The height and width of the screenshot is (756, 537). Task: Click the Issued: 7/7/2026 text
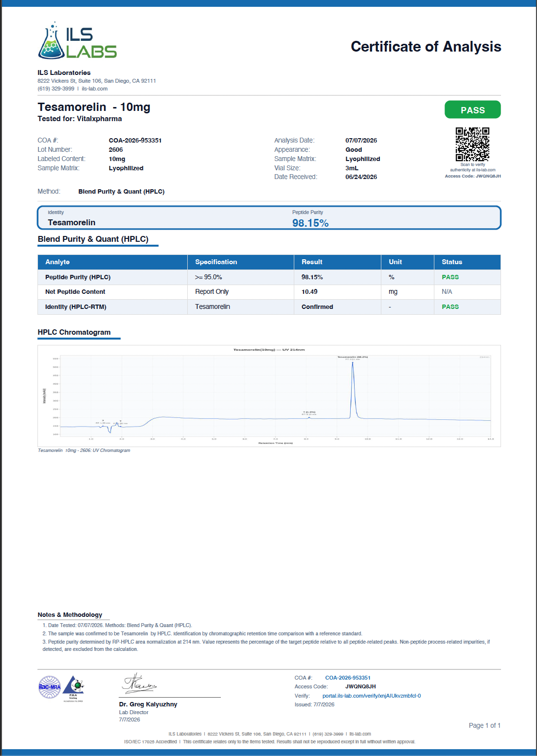point(314,705)
